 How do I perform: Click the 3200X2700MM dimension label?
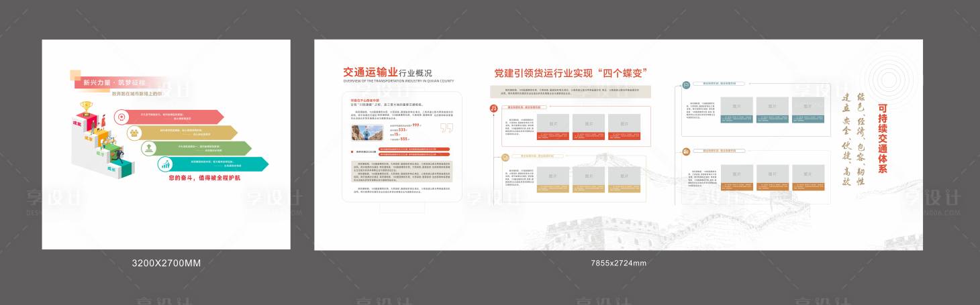166,263
